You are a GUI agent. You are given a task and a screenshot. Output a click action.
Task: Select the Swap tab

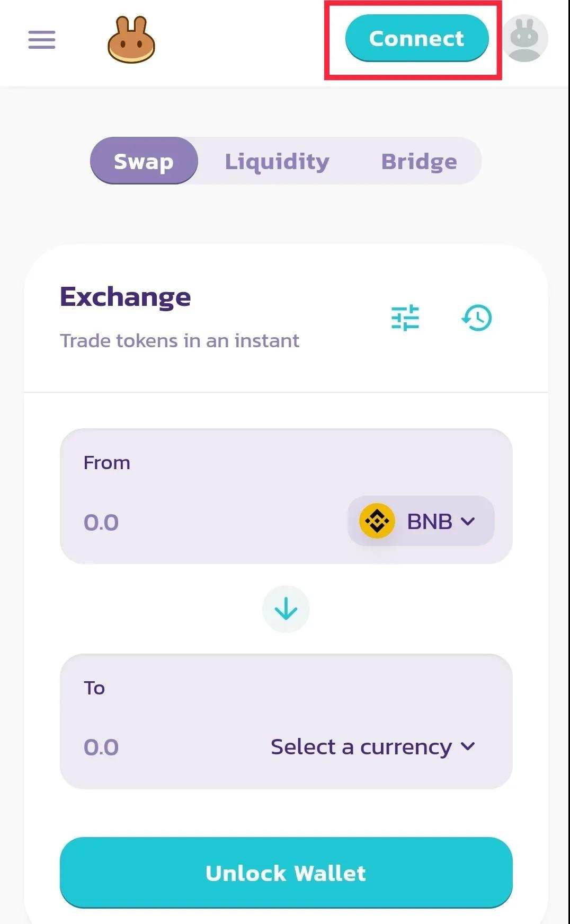point(144,161)
